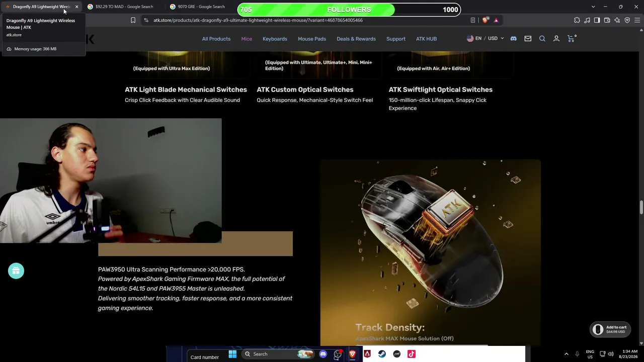Click 'ATK Light Blade Mechanical Switches' heading

click(186, 89)
